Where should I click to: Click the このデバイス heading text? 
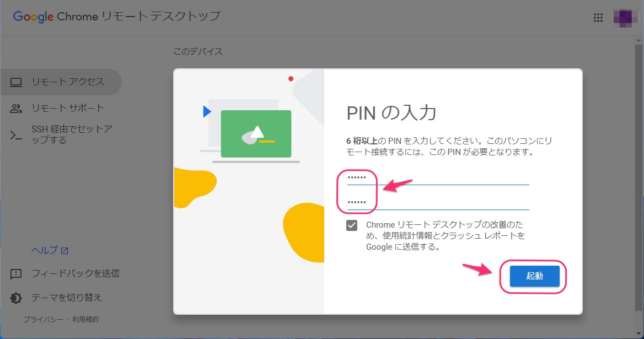tap(198, 52)
